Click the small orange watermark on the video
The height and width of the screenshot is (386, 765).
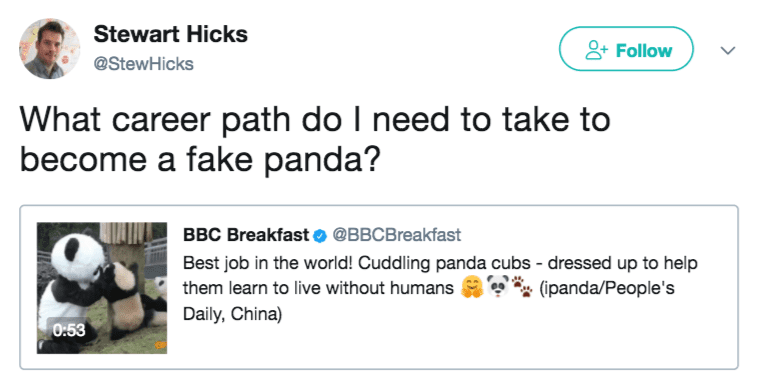[x=160, y=345]
